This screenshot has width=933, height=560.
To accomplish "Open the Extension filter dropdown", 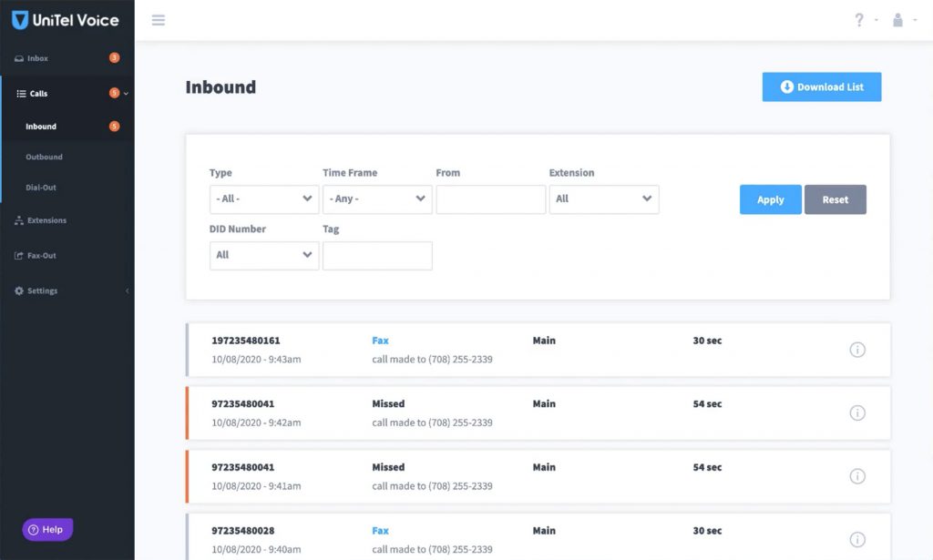I will coord(603,199).
